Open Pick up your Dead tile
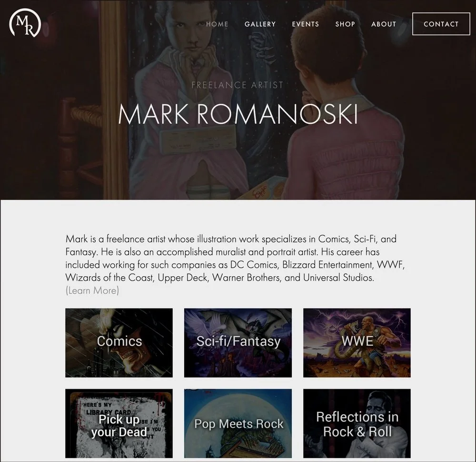The height and width of the screenshot is (462, 476). (119, 423)
